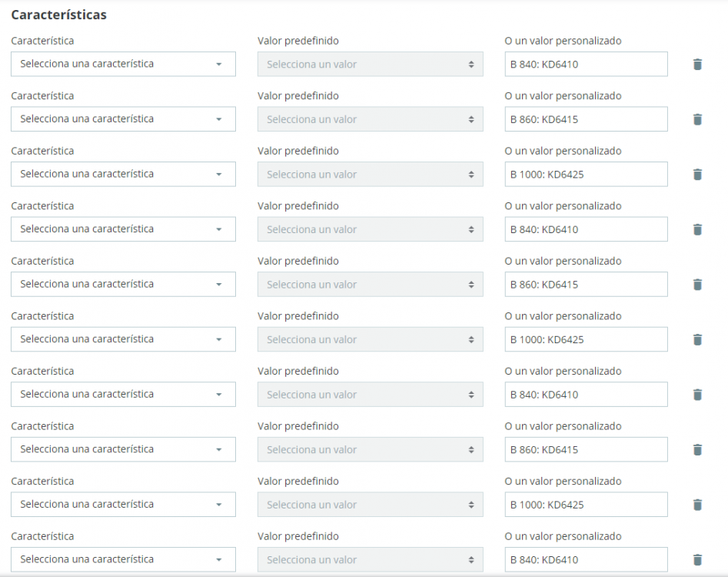Click the custom value box in the fourth row

pyautogui.click(x=586, y=229)
